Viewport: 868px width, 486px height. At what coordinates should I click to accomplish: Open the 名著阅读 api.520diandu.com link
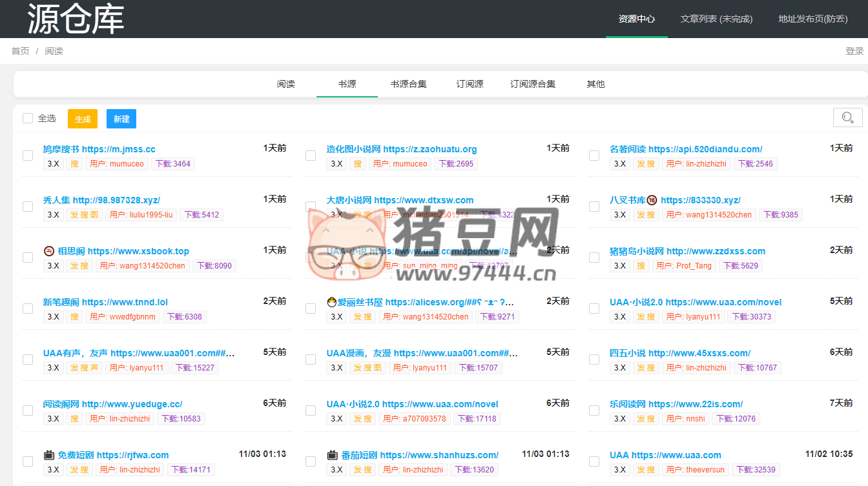click(686, 149)
